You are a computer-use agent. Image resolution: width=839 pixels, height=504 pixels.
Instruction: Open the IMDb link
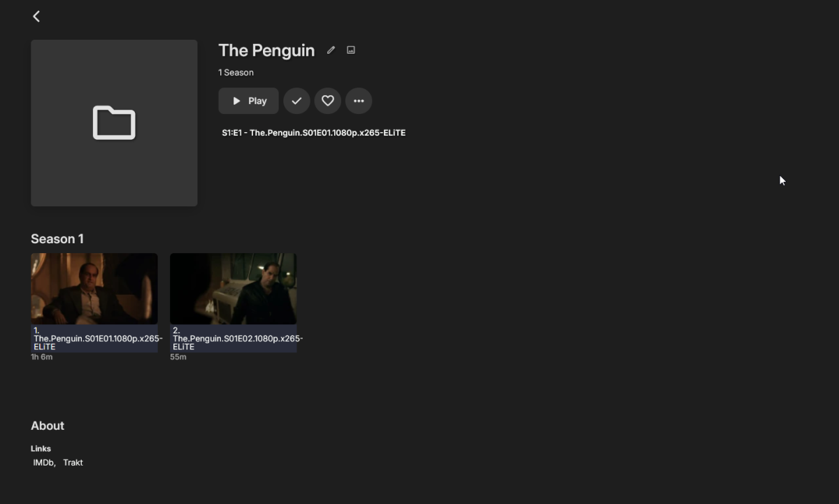click(43, 463)
